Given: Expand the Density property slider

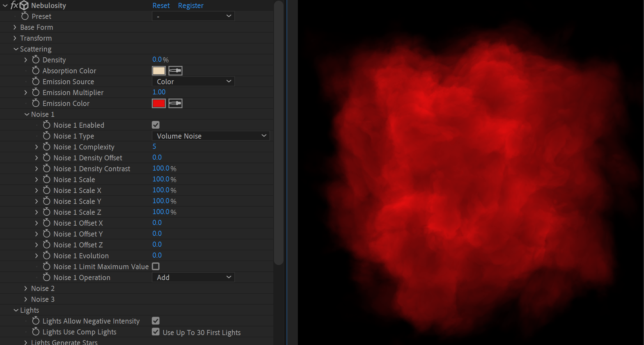Looking at the screenshot, I should [26, 60].
